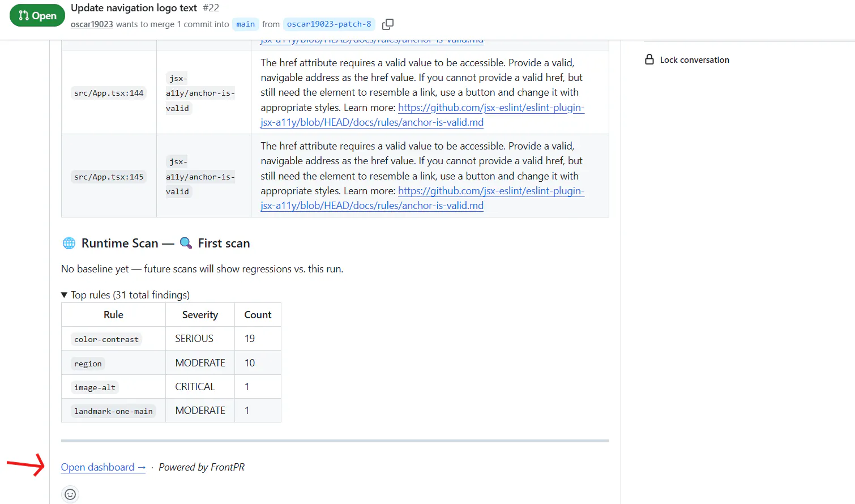Viewport: 855px width, 504px height.
Task: Click the oscar19023-patch-8 branch label
Action: [329, 24]
